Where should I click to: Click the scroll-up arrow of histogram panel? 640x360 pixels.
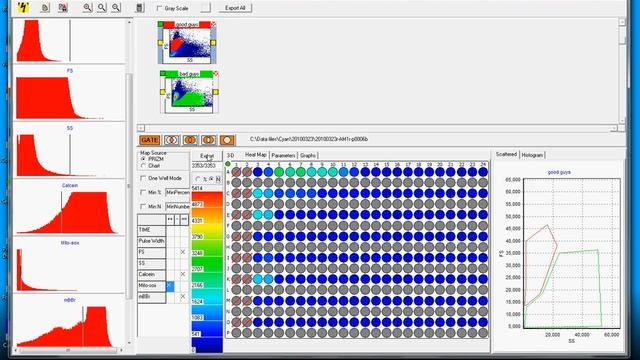pyautogui.click(x=129, y=22)
